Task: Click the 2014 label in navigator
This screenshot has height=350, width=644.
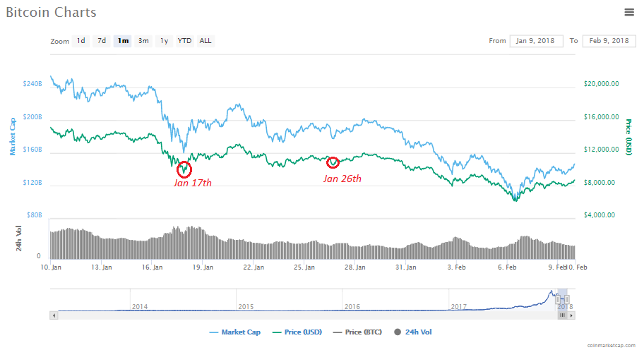Action: coord(140,306)
